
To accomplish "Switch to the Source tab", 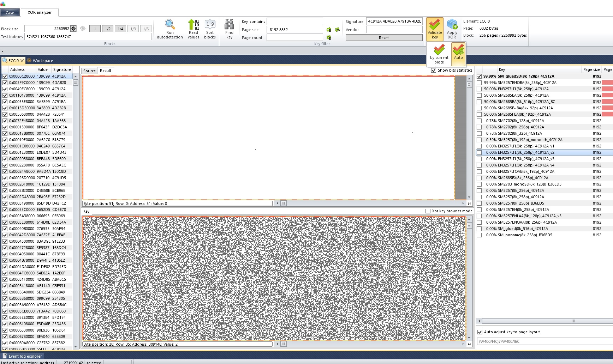I will coord(89,71).
